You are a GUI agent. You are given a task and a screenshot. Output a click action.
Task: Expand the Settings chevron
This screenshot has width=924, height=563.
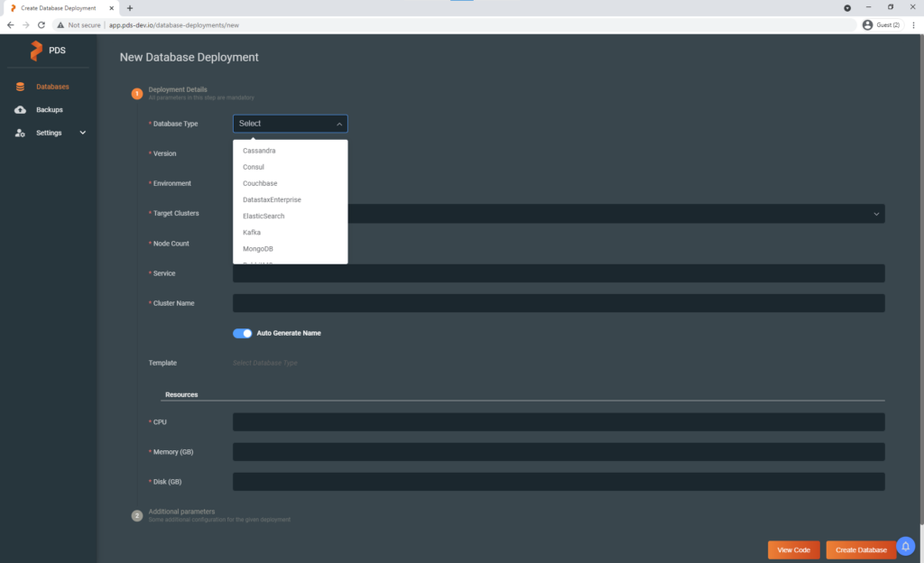(82, 133)
